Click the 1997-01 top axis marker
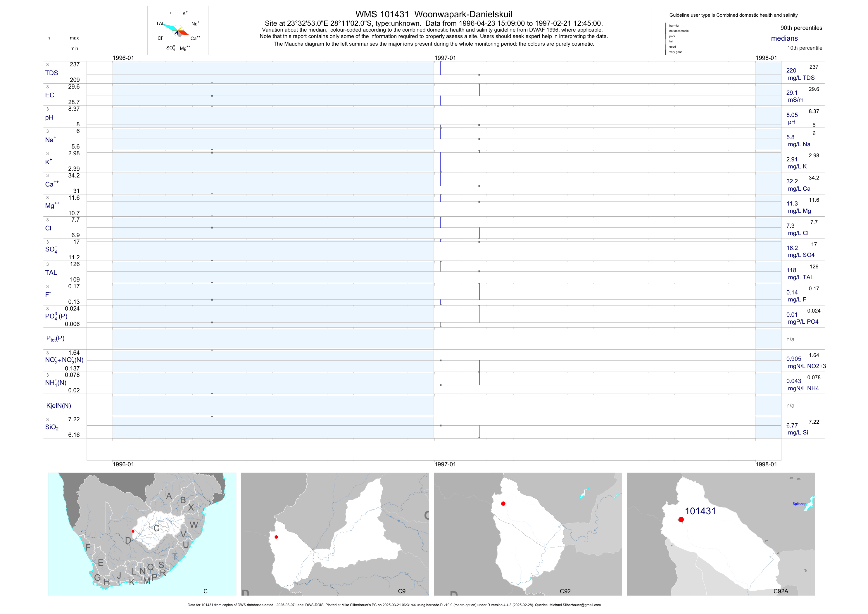This screenshot has height=614, width=868. pos(445,58)
